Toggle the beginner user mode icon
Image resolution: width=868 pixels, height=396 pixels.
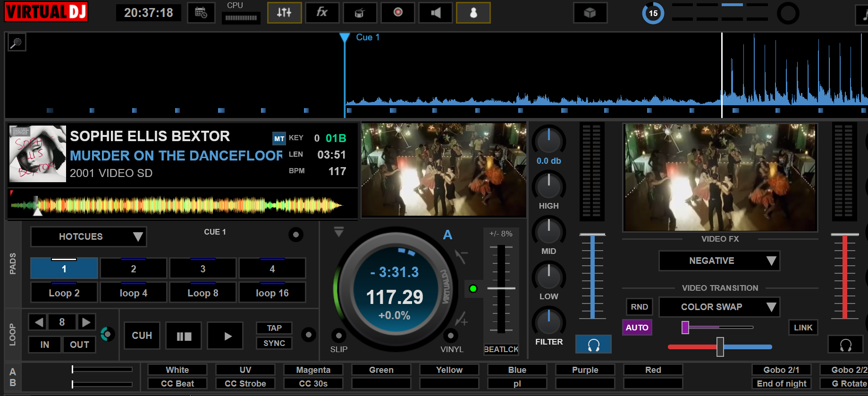[x=473, y=13]
